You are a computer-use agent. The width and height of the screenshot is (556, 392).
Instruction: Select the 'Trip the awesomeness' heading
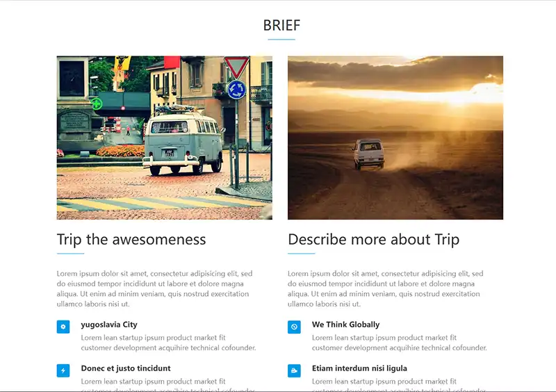pos(131,240)
